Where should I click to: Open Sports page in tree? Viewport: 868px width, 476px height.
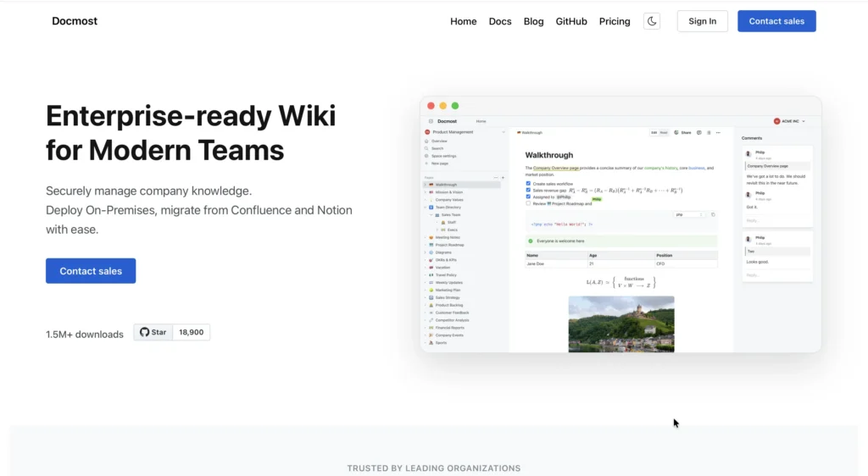[x=441, y=343]
